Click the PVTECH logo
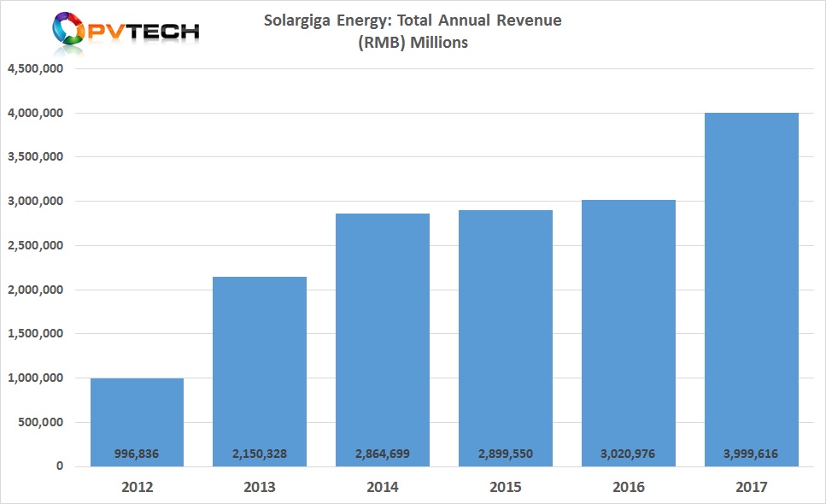Viewport: 826px width, 504px height. pyautogui.click(x=126, y=31)
